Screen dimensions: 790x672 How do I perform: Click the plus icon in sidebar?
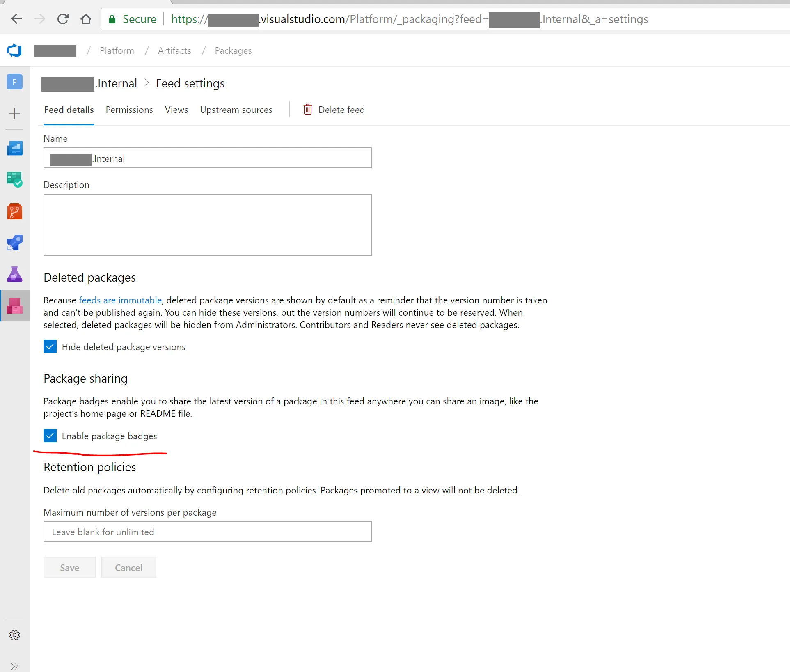pyautogui.click(x=14, y=113)
